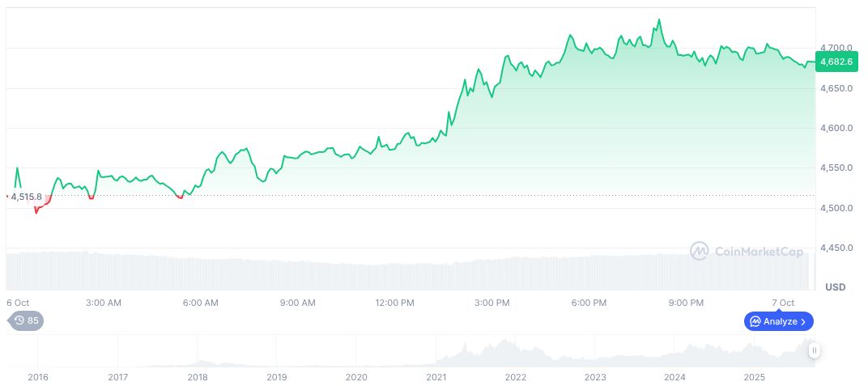Click the chevron arrow on Analyze button
Screen dimensions: 868x386
click(803, 321)
